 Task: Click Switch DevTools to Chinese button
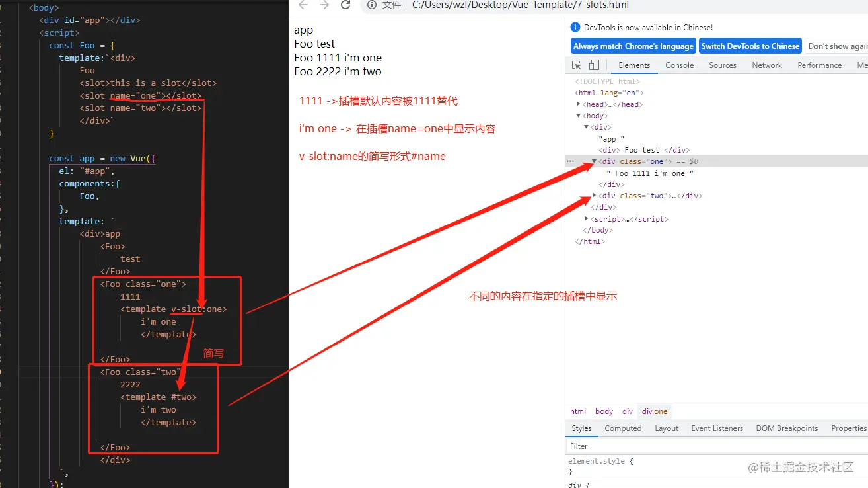point(750,46)
